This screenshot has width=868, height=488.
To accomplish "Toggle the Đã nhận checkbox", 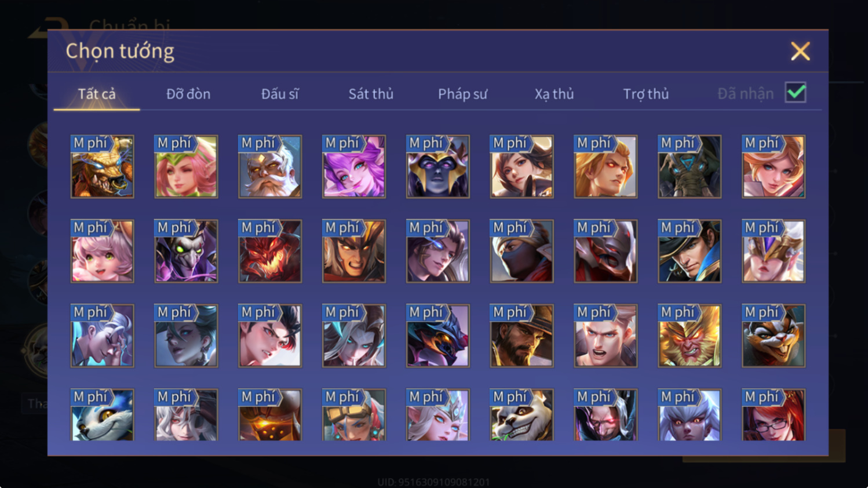I will coord(796,93).
